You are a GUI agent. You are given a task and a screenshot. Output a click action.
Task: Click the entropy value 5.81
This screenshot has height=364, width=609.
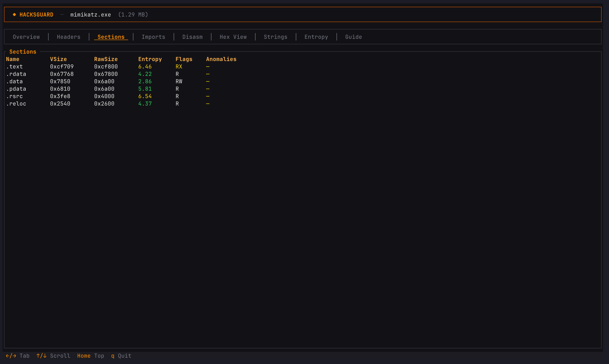tap(145, 89)
